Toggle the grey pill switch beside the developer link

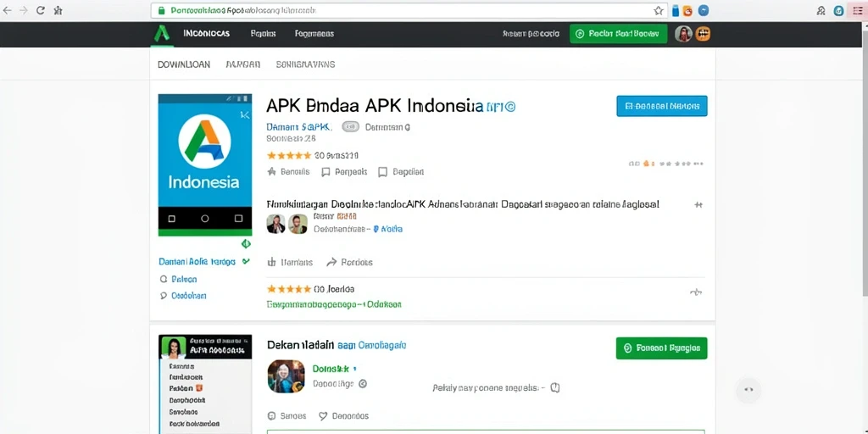[x=350, y=127]
